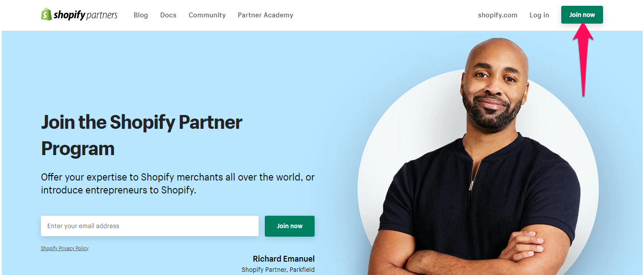The image size is (644, 275).
Task: Open the Blog page from the navigation
Action: (x=141, y=15)
